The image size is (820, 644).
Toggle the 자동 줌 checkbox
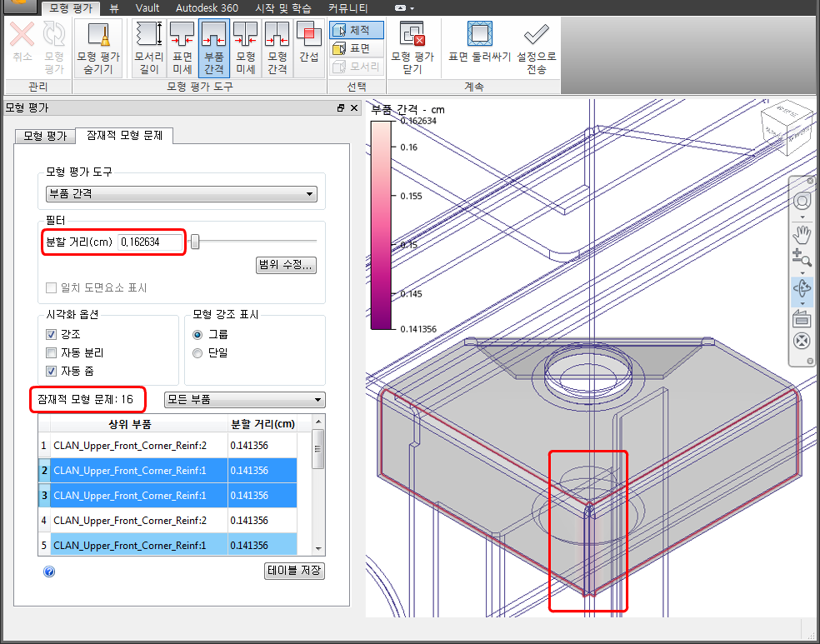point(52,371)
